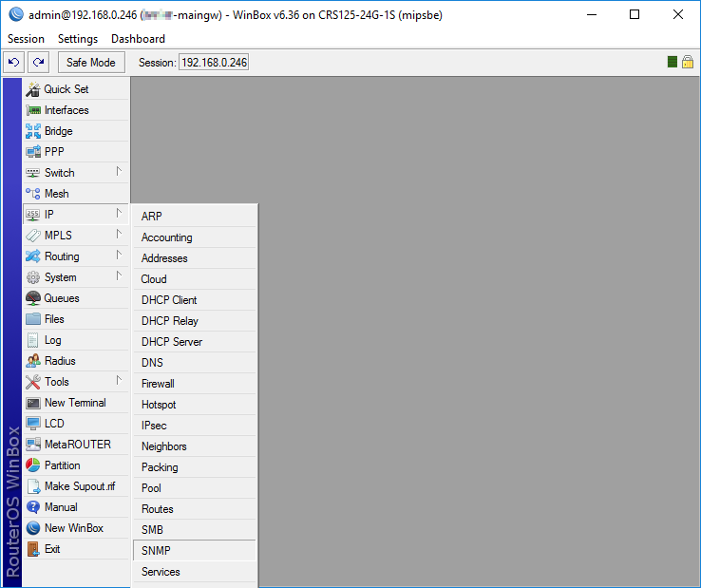Open Routes from the IP submenu
The width and height of the screenshot is (701, 588).
(x=195, y=509)
